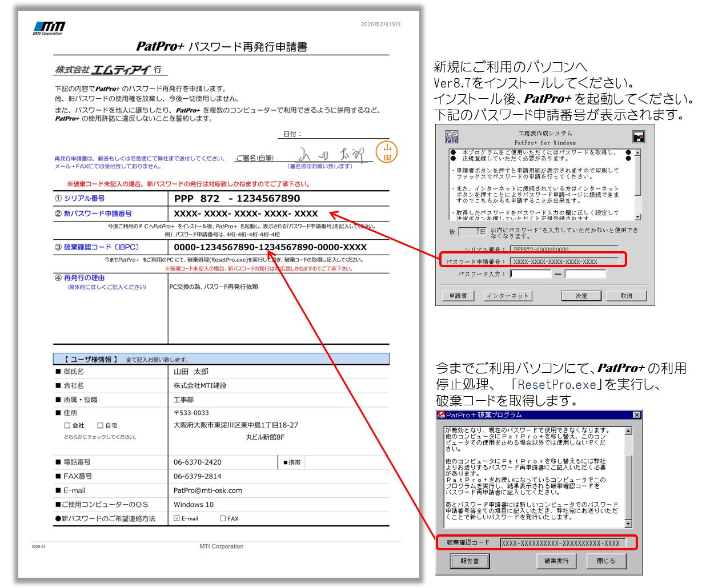Click the postal code '〒533-0033'
The height and width of the screenshot is (588, 706).
(x=191, y=413)
